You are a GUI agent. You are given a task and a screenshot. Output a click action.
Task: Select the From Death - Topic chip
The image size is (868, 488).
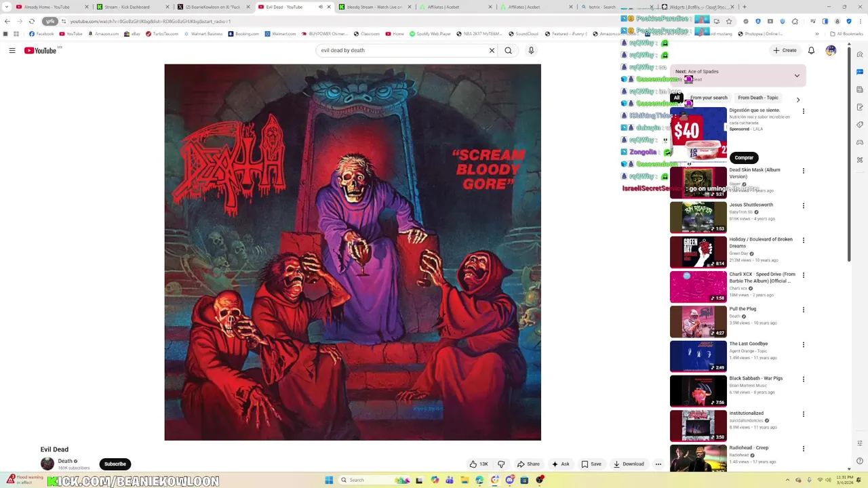coord(758,98)
